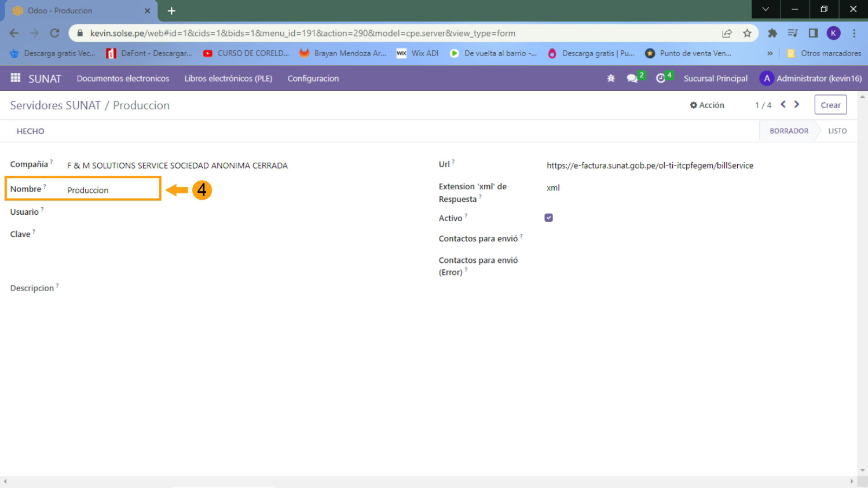Open the conversations message icon

pos(632,78)
